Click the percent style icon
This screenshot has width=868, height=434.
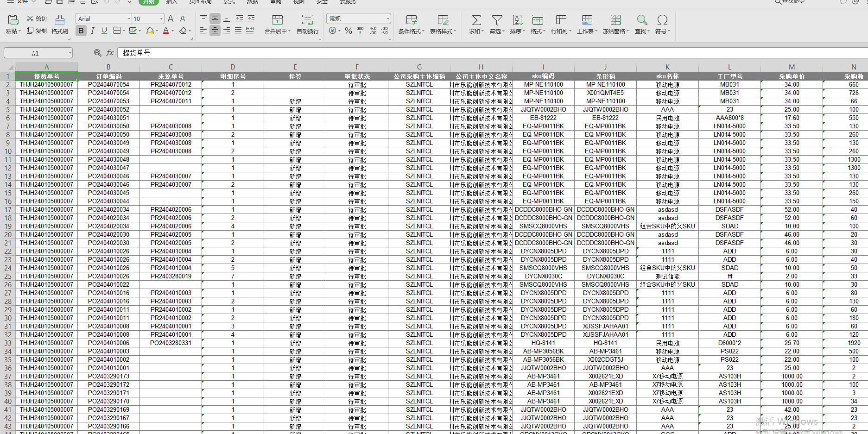[348, 31]
